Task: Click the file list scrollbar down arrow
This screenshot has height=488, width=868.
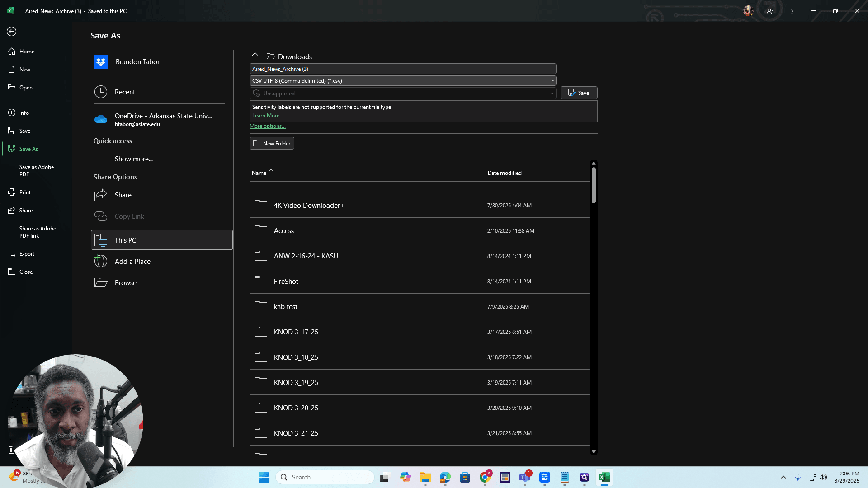Action: [x=594, y=451]
